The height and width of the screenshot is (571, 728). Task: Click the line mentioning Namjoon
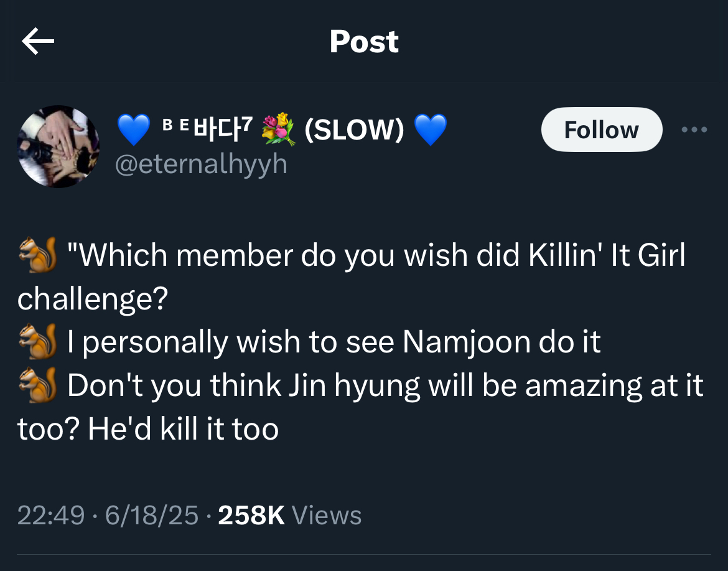click(334, 342)
